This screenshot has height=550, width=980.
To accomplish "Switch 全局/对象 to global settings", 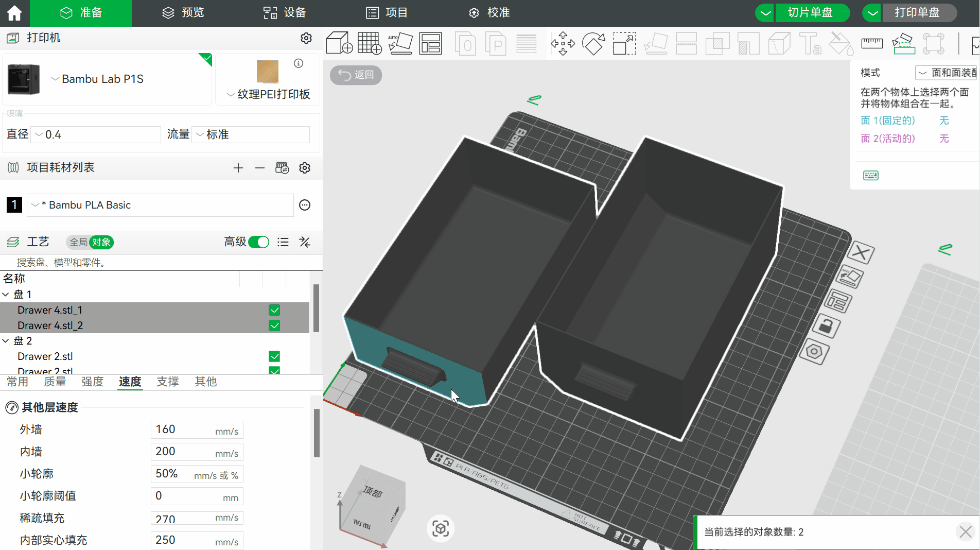I will click(x=79, y=242).
